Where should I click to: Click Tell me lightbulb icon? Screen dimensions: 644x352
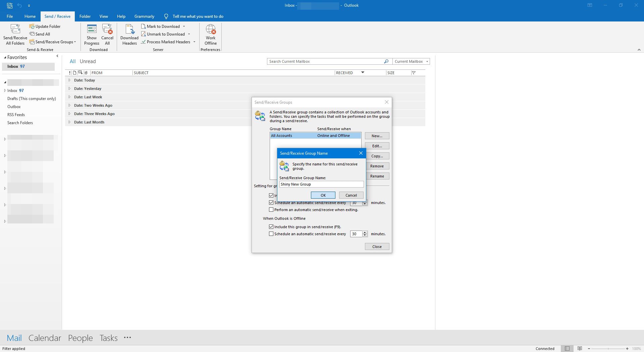(x=166, y=16)
